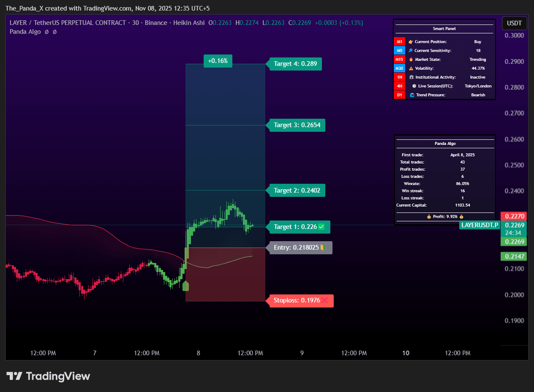The height and width of the screenshot is (392, 534).
Task: Click the Target 4: 0.289 label
Action: click(294, 64)
